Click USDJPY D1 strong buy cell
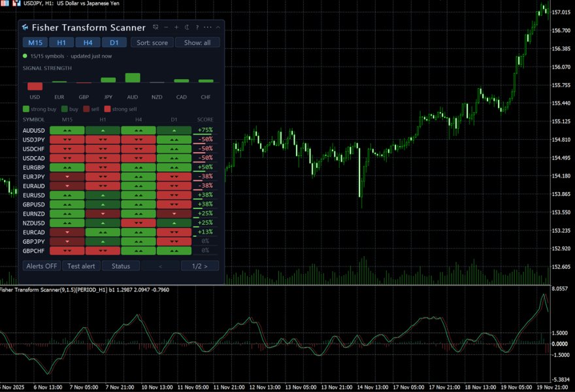 [x=174, y=140]
